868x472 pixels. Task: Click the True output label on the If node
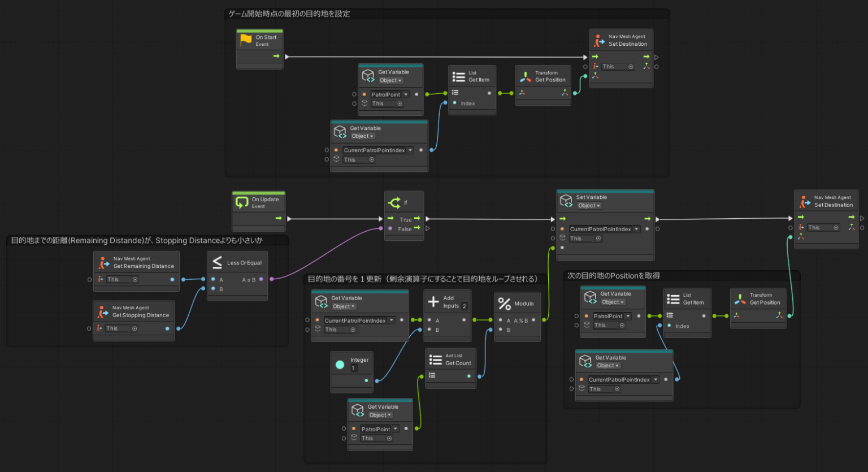(x=405, y=220)
